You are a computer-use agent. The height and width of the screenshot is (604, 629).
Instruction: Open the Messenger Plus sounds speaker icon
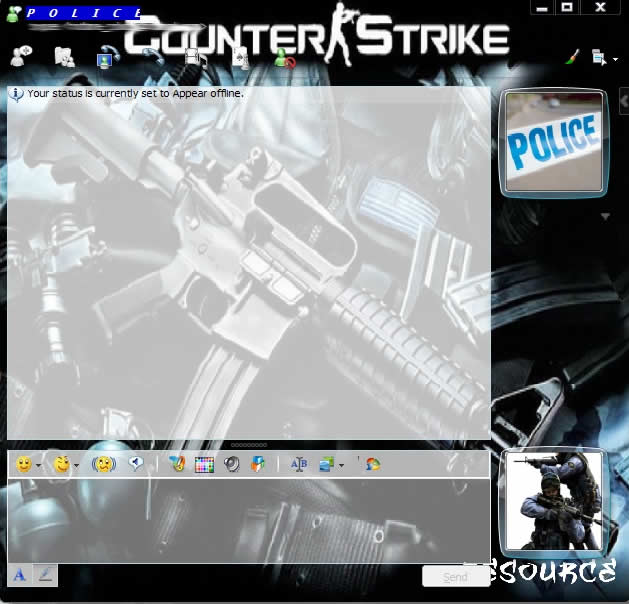(231, 464)
